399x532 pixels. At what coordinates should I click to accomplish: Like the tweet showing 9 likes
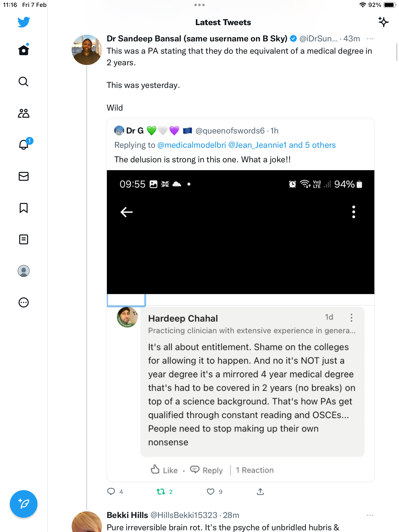[211, 492]
